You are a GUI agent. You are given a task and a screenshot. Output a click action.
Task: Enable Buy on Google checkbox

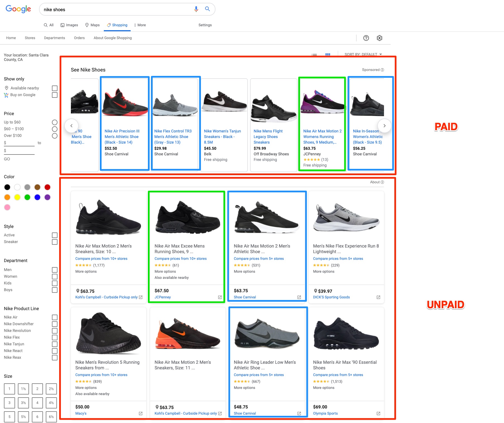55,95
